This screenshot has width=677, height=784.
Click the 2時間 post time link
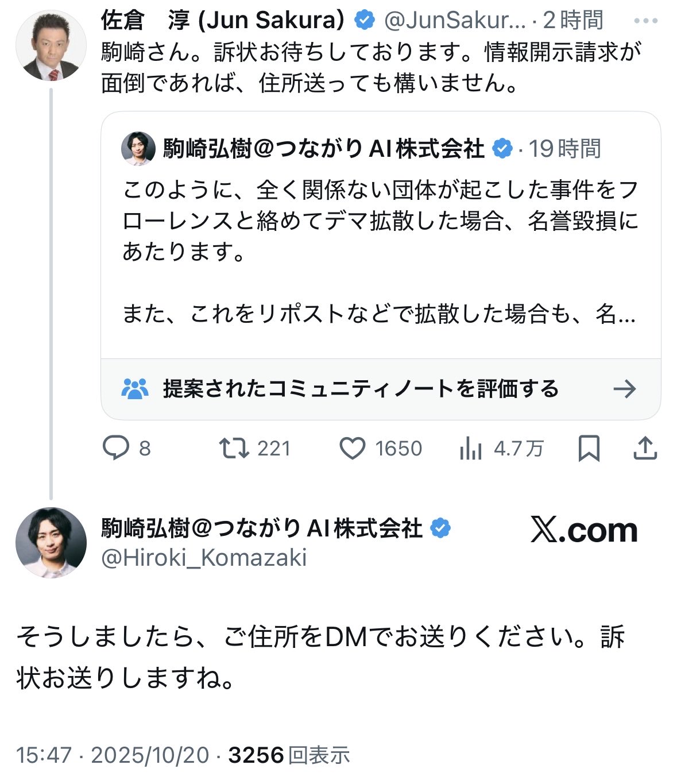tap(572, 21)
